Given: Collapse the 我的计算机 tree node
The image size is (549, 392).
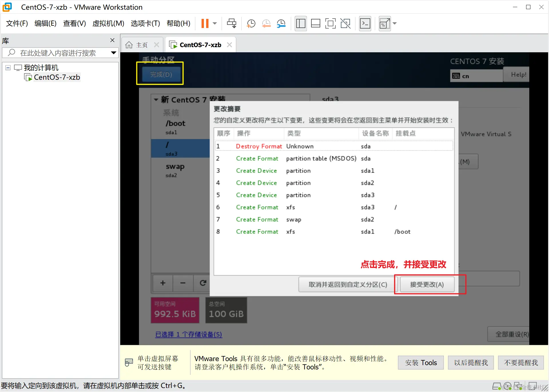Looking at the screenshot, I should (8, 68).
